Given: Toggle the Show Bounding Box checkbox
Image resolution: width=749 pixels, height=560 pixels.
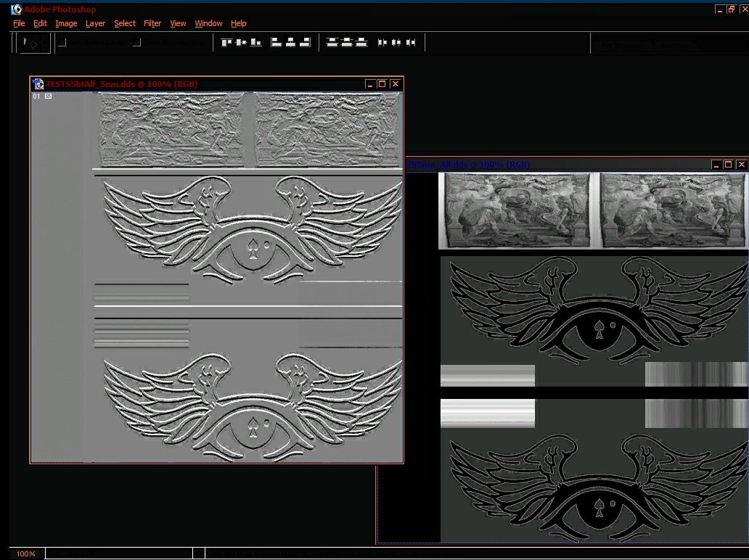Looking at the screenshot, I should click(138, 43).
